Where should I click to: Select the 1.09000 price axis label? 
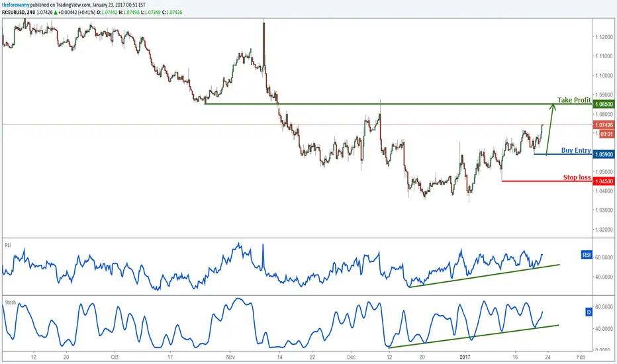click(604, 95)
